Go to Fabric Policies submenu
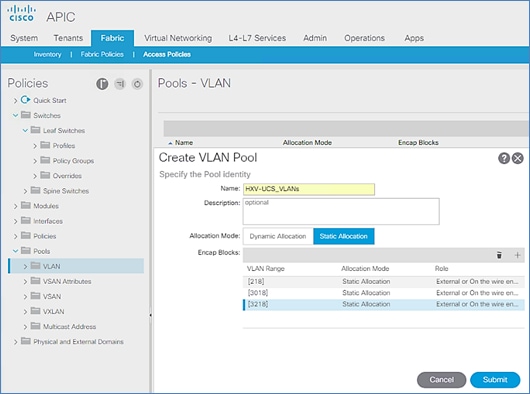530x394 pixels. click(x=102, y=54)
